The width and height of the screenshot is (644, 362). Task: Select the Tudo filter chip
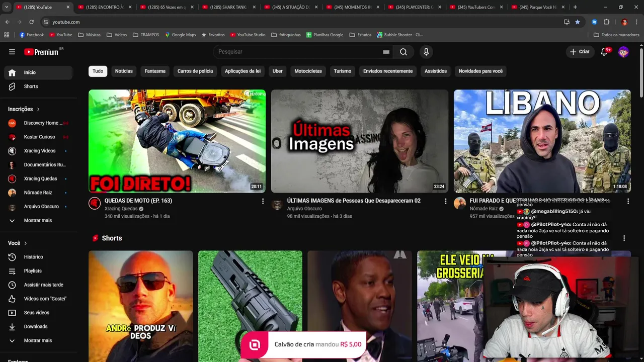[x=98, y=71]
